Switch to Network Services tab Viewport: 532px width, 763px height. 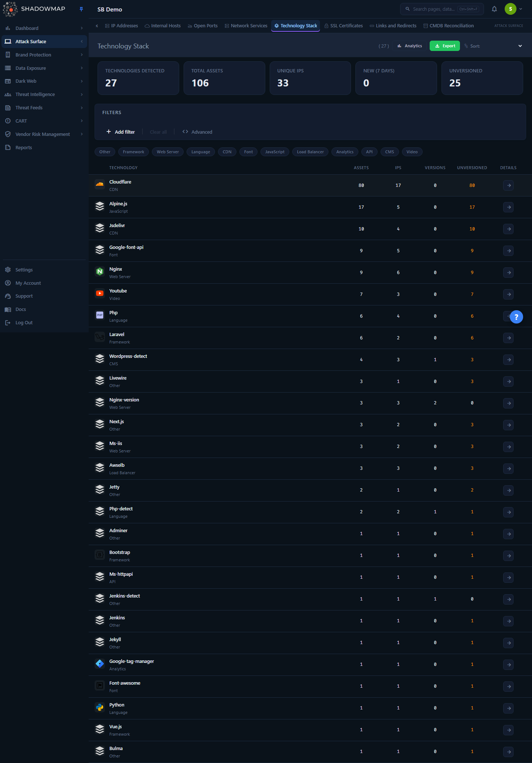(x=246, y=26)
